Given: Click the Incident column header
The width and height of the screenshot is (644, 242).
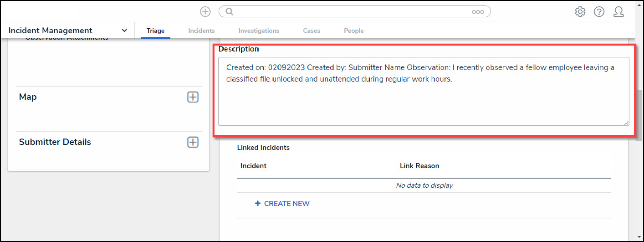Looking at the screenshot, I should [x=253, y=166].
